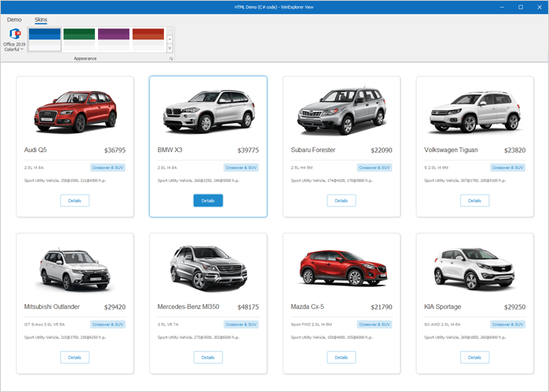Click Crossover & SUV tag on Mercedes-Benz Ml350
The width and height of the screenshot is (549, 392).
tap(242, 325)
